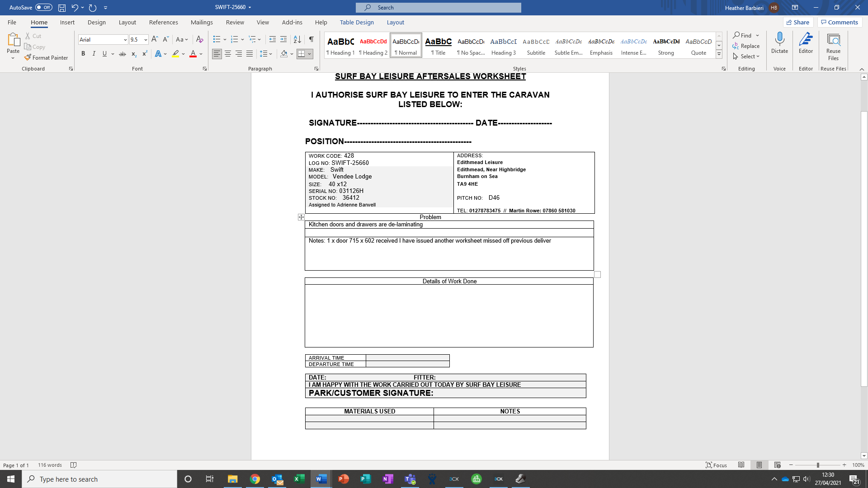Screen dimensions: 868x488
Task: Click the Clear All Formatting icon
Action: [x=199, y=39]
